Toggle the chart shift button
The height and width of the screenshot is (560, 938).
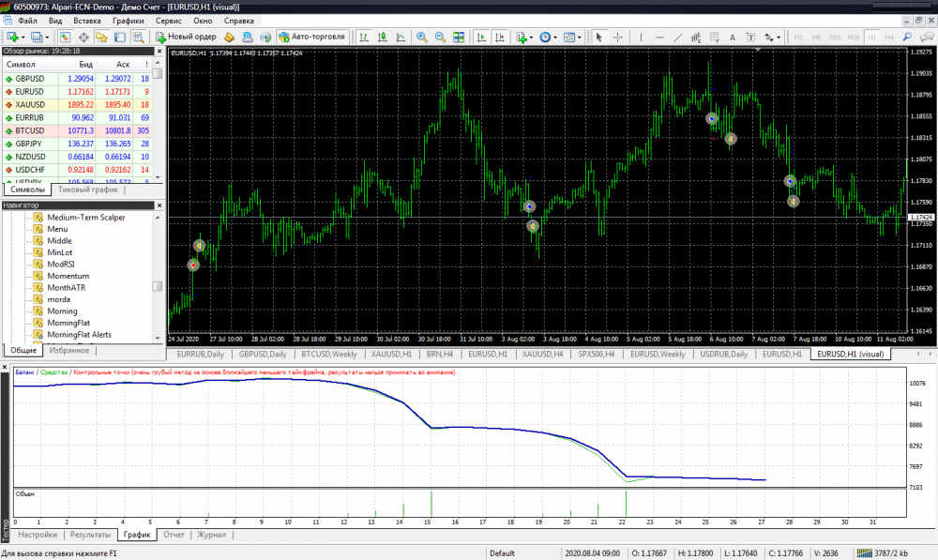[x=499, y=38]
